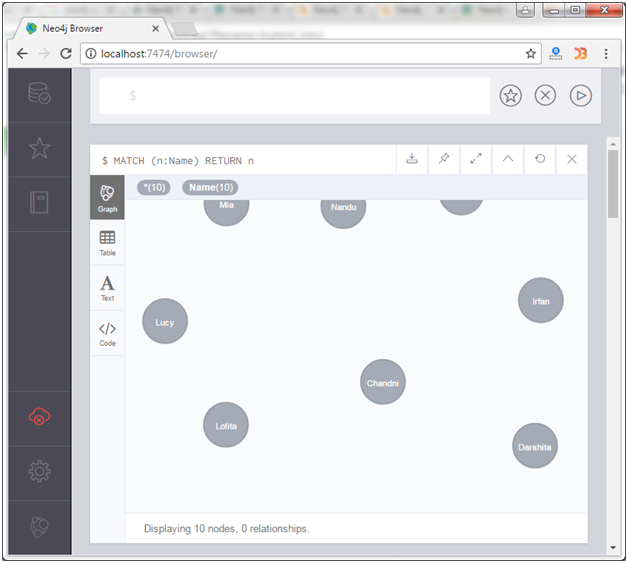Screen dimensions: 628x563
Task: Open the settings gear in sidebar
Action: click(x=39, y=471)
